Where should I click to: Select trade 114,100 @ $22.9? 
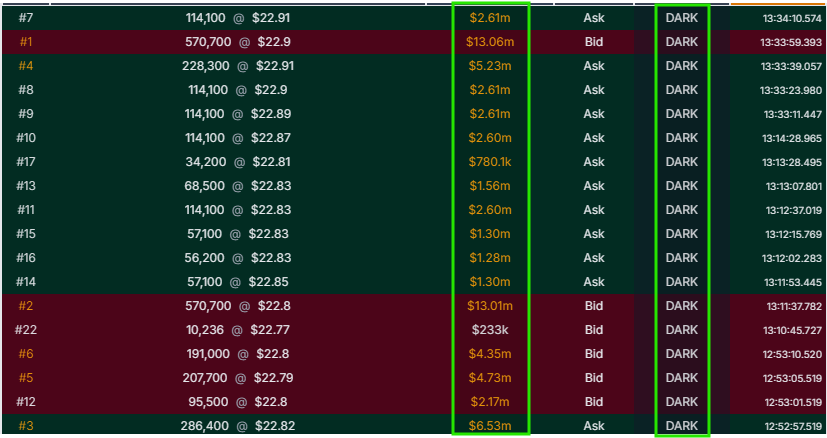pyautogui.click(x=238, y=90)
